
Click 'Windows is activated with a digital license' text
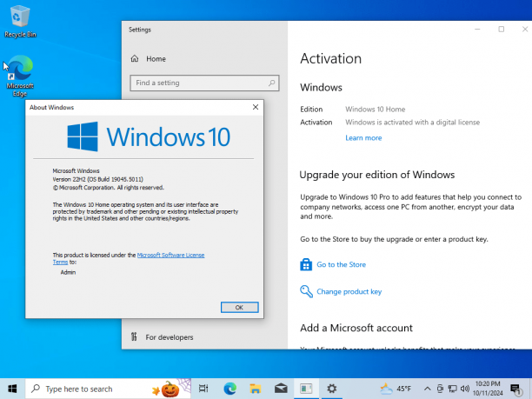pos(413,123)
